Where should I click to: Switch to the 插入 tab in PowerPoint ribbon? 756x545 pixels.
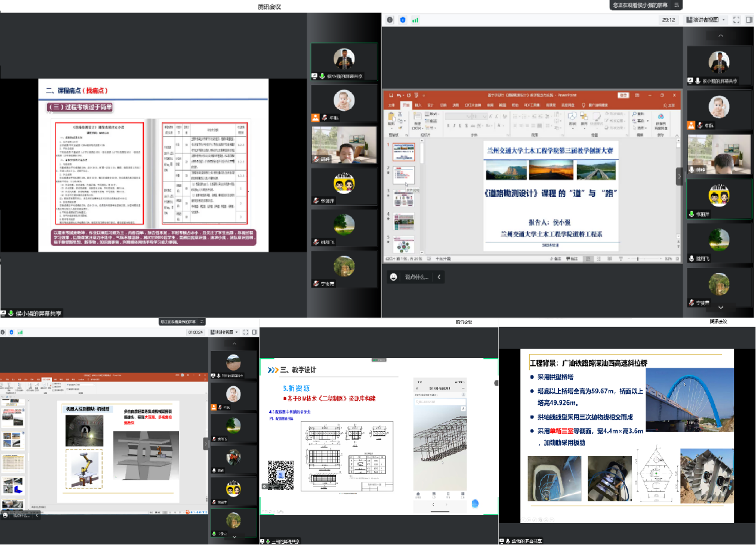click(x=418, y=104)
